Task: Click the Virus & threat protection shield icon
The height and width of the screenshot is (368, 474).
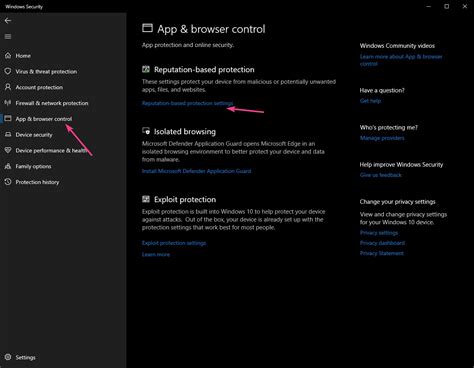Action: click(8, 71)
